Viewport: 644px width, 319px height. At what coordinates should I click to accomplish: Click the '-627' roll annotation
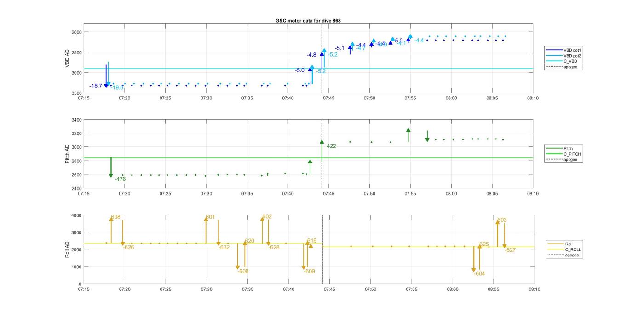click(x=510, y=250)
